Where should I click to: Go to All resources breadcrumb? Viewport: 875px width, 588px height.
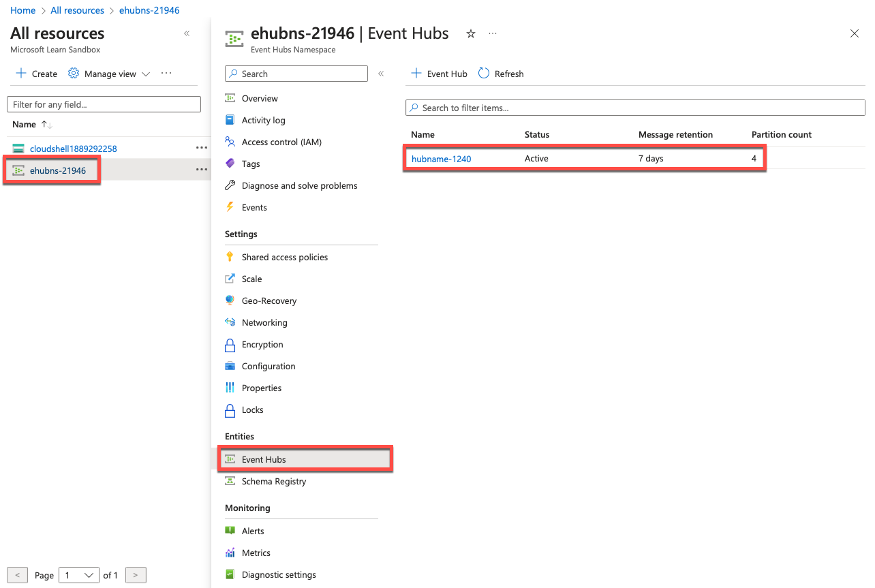(78, 10)
